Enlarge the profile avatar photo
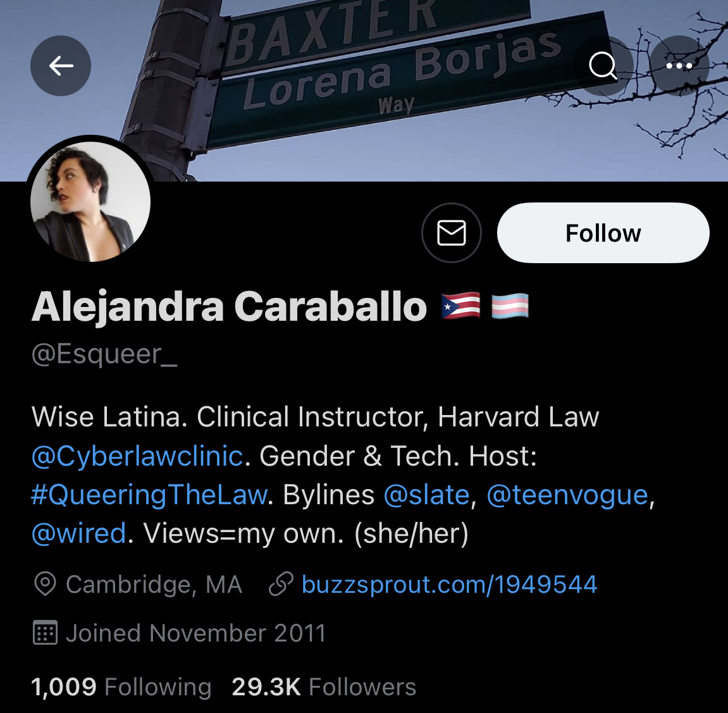Screen dimensions: 728x713 pyautogui.click(x=90, y=202)
